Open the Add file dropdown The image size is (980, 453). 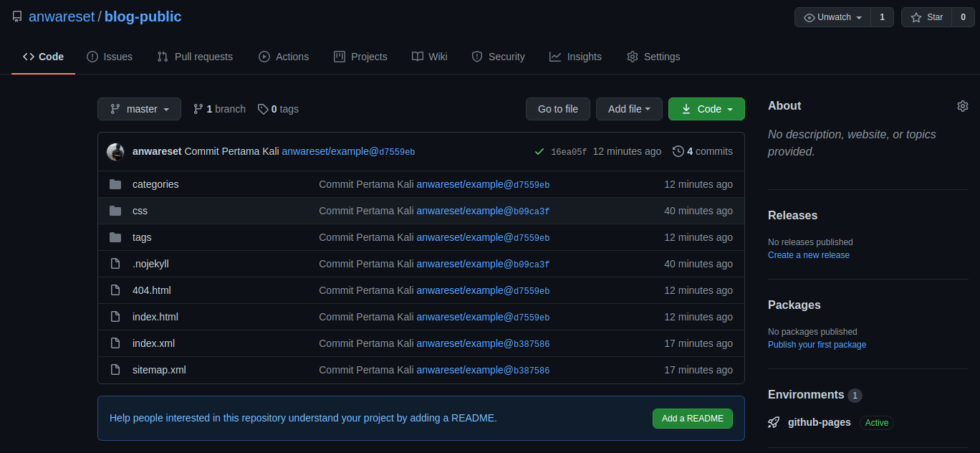(629, 109)
